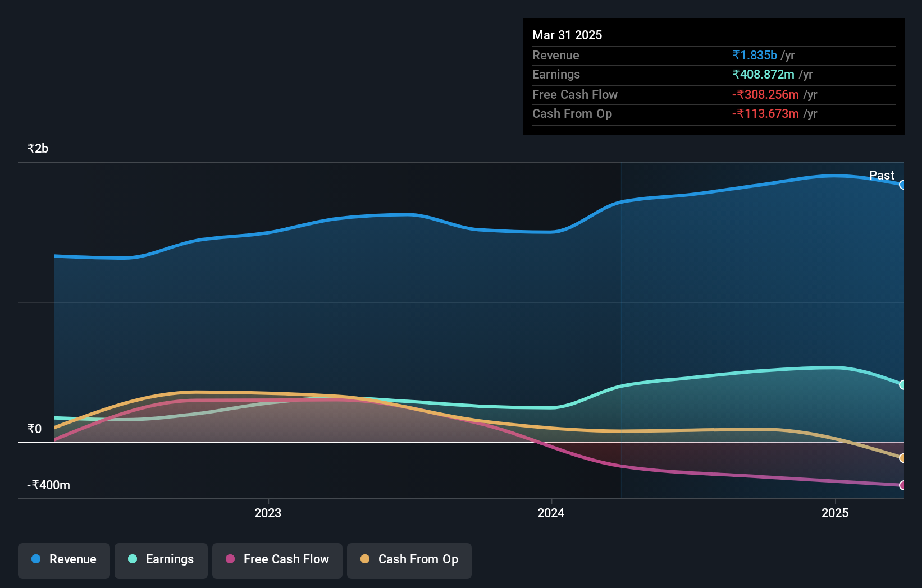Toggle the Earnings series off
Screen dimensions: 922x588
coord(161,559)
